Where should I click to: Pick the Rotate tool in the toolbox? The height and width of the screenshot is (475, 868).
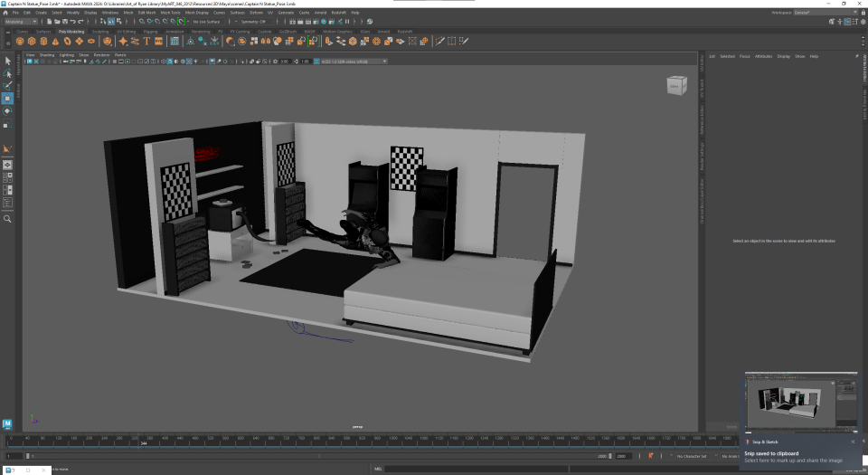(x=7, y=110)
